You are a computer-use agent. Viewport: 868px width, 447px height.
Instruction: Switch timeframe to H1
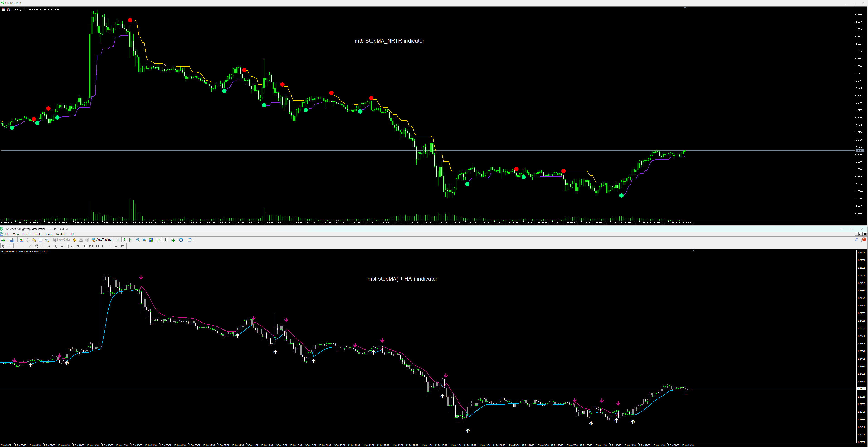(x=98, y=246)
